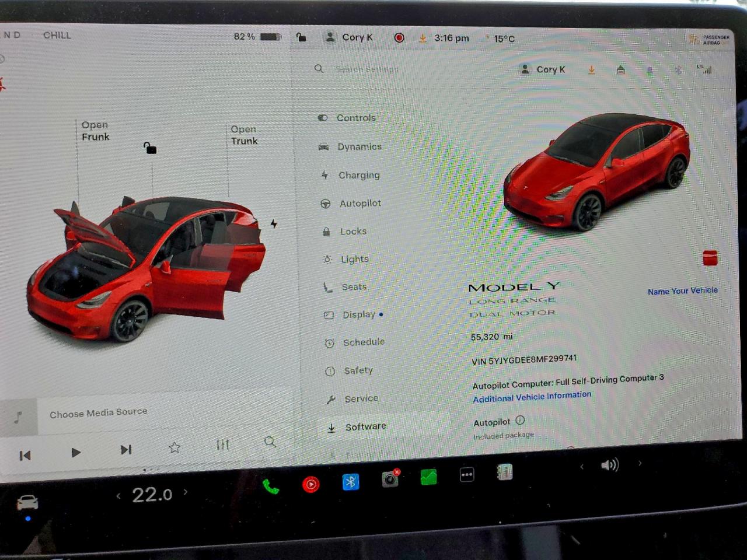Open the Service menu
The width and height of the screenshot is (747, 560).
(x=352, y=398)
